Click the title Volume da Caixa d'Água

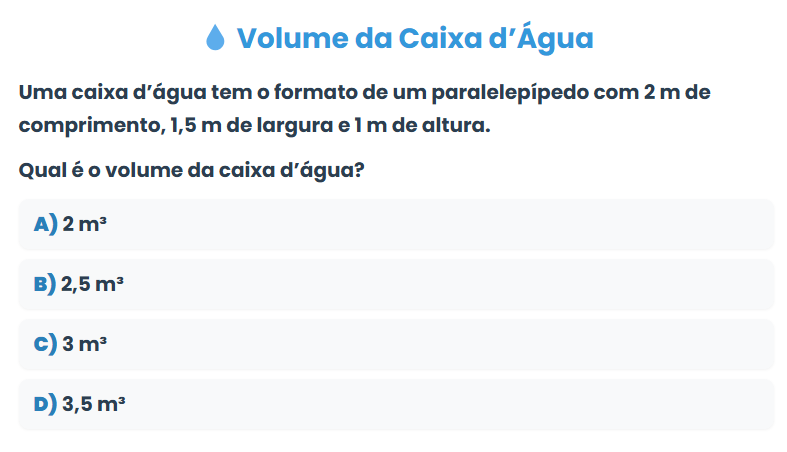[414, 38]
